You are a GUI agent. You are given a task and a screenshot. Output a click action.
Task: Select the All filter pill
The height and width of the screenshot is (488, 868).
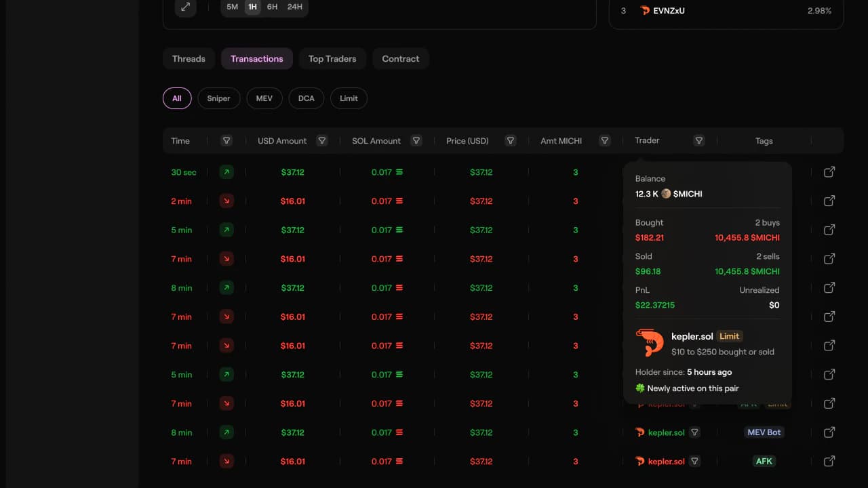(x=177, y=98)
